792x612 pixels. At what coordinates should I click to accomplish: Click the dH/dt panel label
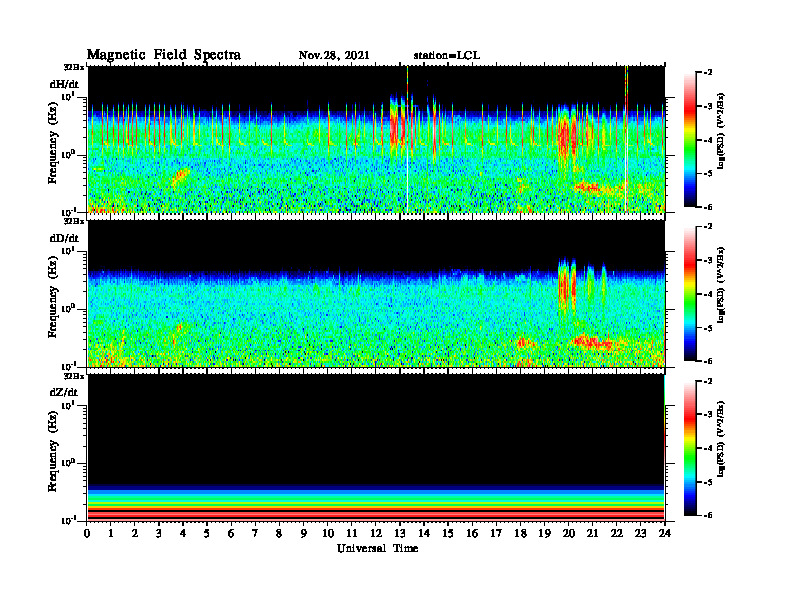pos(64,84)
